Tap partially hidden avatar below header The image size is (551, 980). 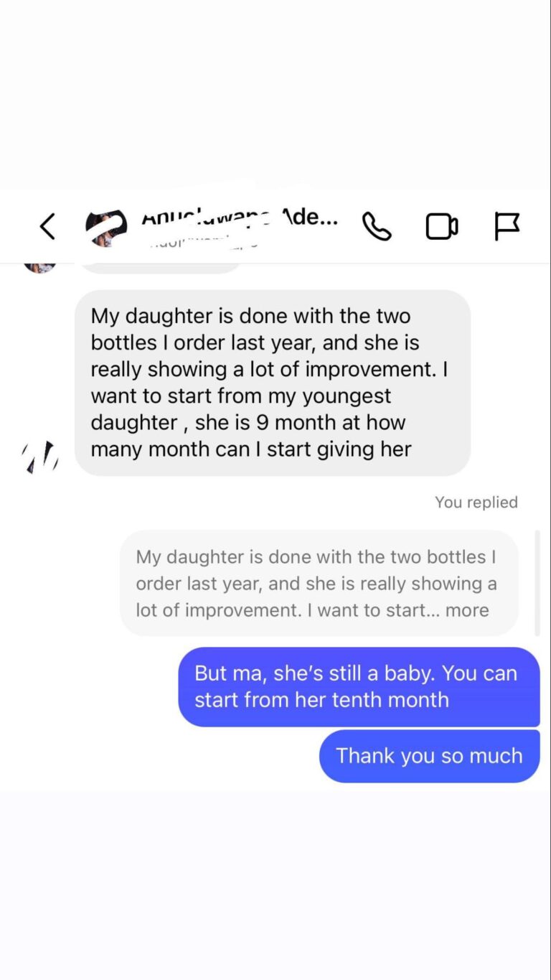click(x=40, y=269)
